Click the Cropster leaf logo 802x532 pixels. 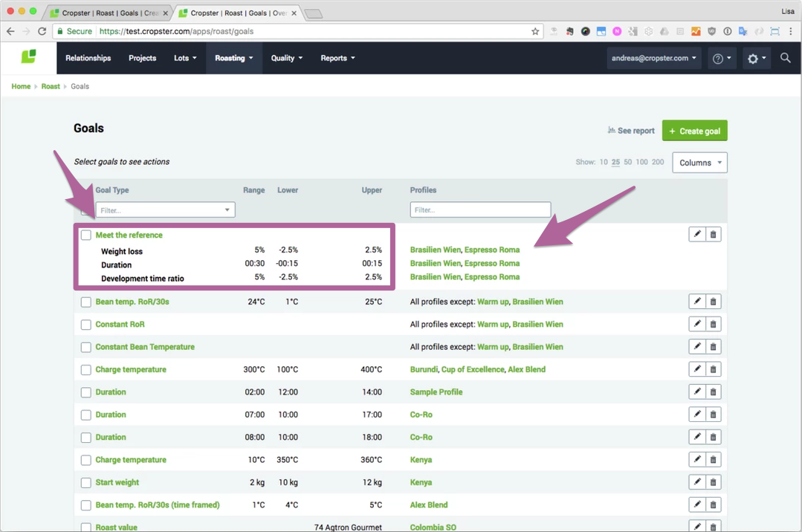pyautogui.click(x=28, y=58)
